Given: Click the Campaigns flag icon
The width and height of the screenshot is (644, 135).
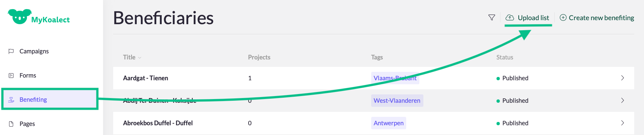Looking at the screenshot, I should pos(11,51).
